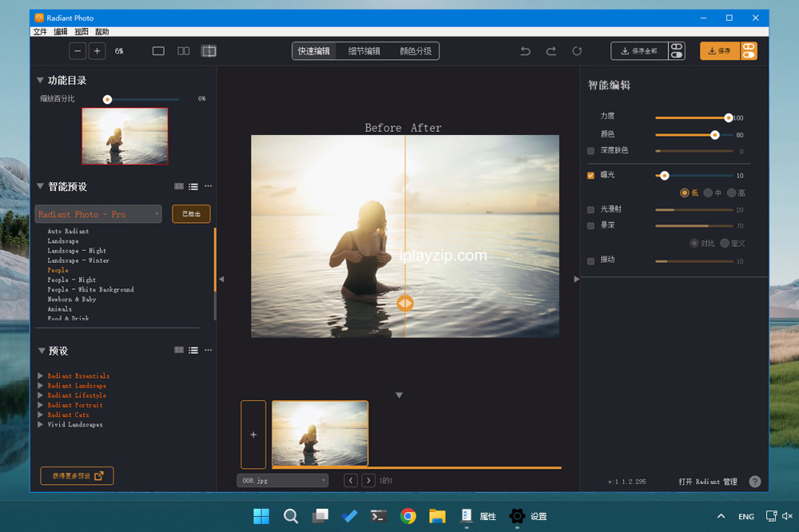Open Chrome from the taskbar
This screenshot has height=532, width=799.
coord(407,516)
